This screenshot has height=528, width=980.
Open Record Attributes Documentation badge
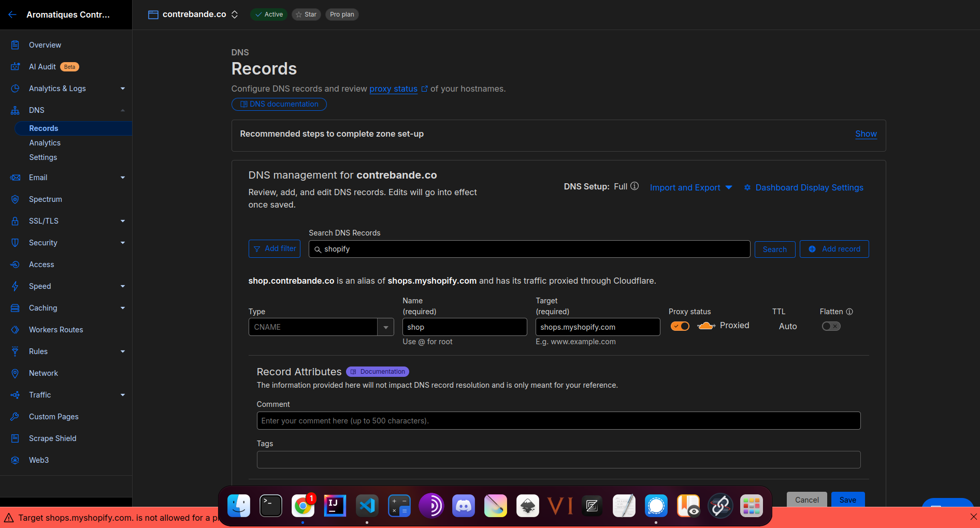[x=378, y=372]
